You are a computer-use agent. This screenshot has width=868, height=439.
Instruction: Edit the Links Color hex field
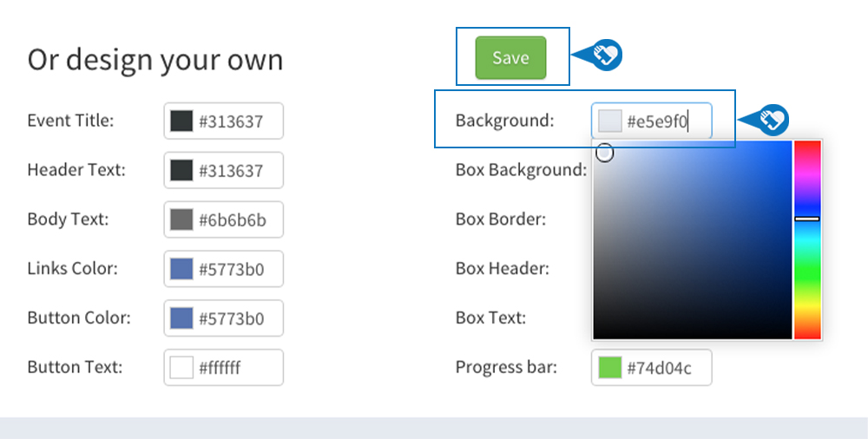[x=224, y=268]
